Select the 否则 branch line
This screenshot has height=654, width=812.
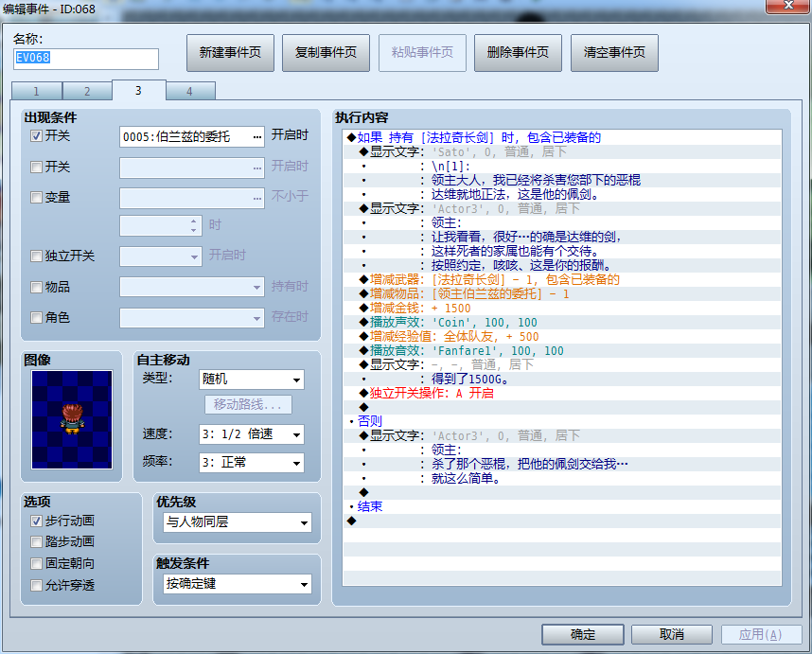[562, 421]
